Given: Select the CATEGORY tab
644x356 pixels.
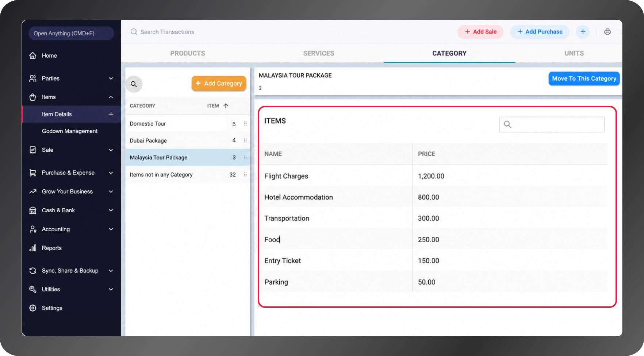Looking at the screenshot, I should point(449,53).
